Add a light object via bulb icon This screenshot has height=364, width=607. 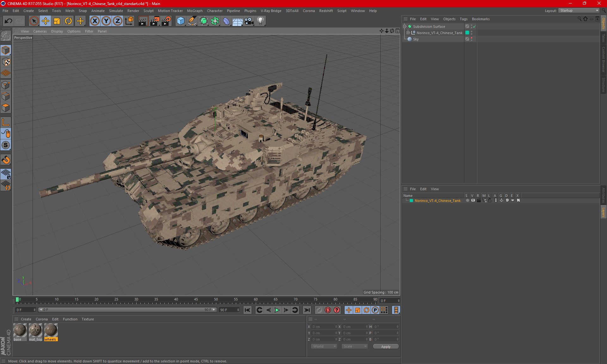coord(260,21)
